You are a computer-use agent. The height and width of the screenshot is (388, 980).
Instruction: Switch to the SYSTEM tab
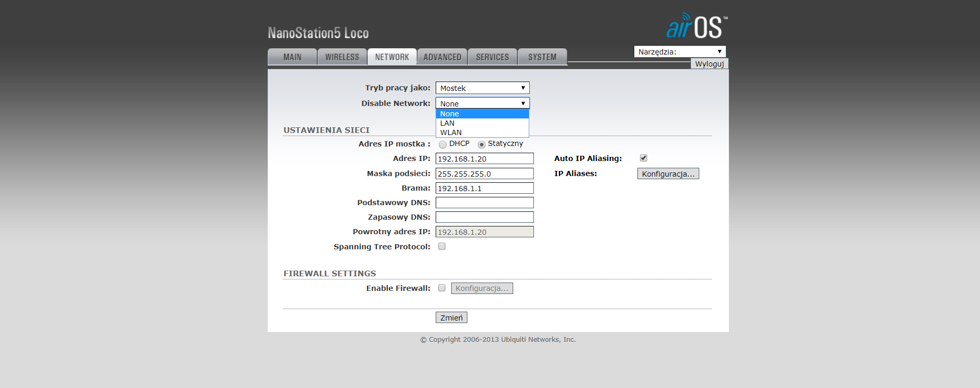(x=542, y=57)
